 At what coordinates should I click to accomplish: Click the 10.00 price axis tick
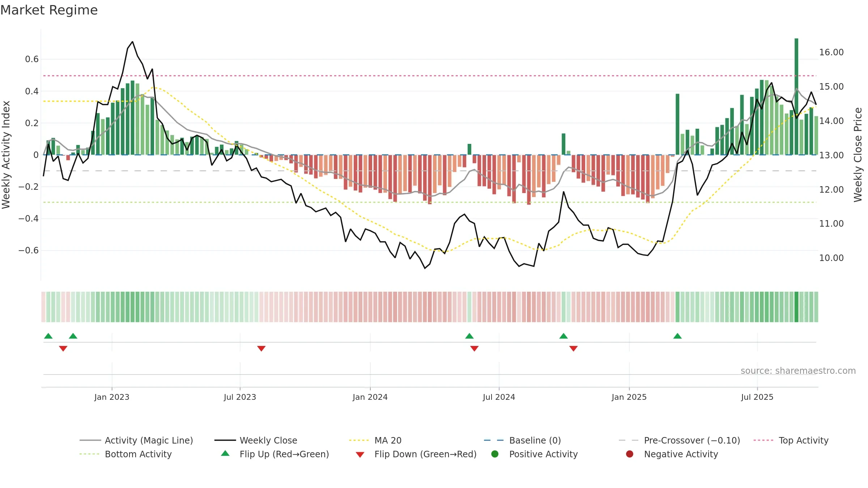point(831,258)
